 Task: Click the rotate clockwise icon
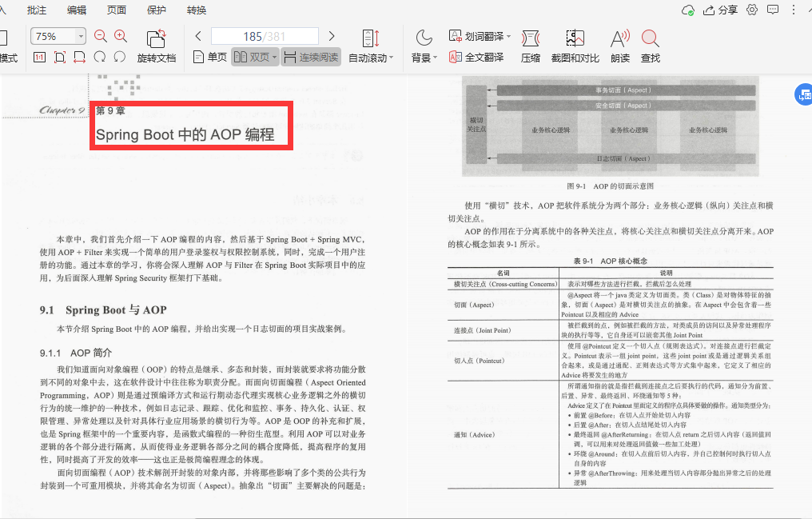click(99, 57)
